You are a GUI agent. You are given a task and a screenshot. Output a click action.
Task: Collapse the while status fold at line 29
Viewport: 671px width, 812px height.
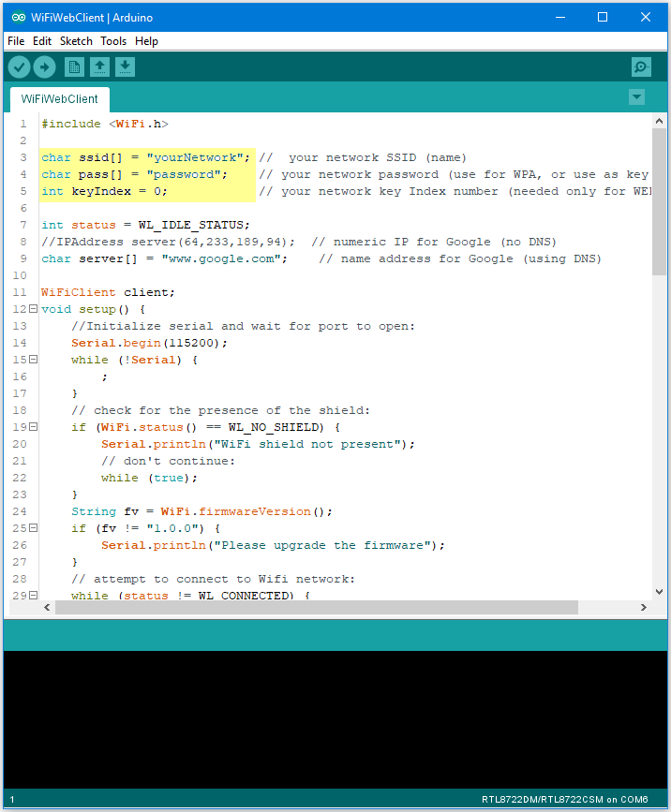click(x=33, y=595)
